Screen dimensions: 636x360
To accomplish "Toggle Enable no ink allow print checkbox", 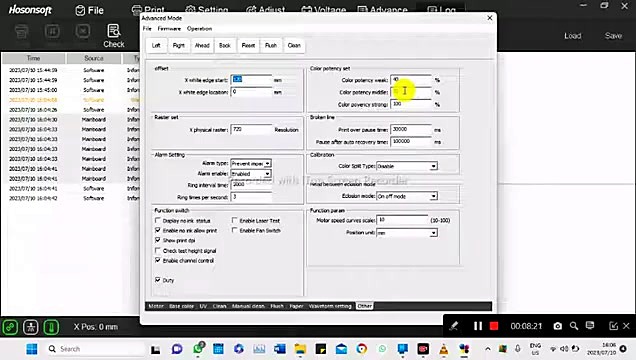I will point(158,230).
